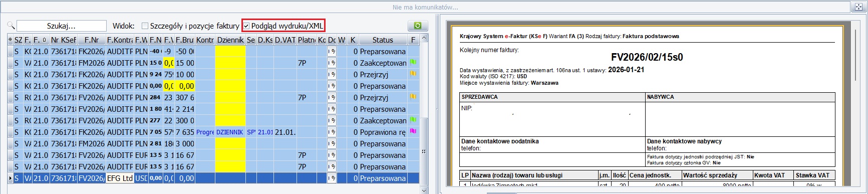Click row indicator arrow of EFG Ltd row
This screenshot has height=194, width=868.
coord(11,178)
